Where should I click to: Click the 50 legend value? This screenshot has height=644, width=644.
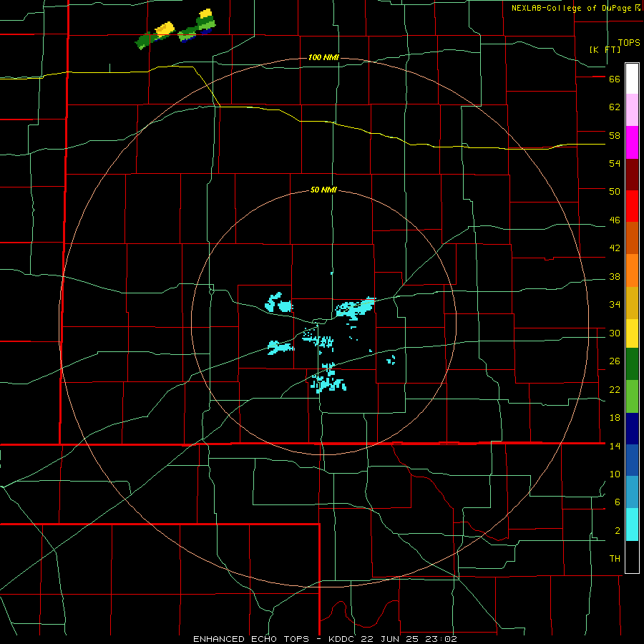[615, 192]
